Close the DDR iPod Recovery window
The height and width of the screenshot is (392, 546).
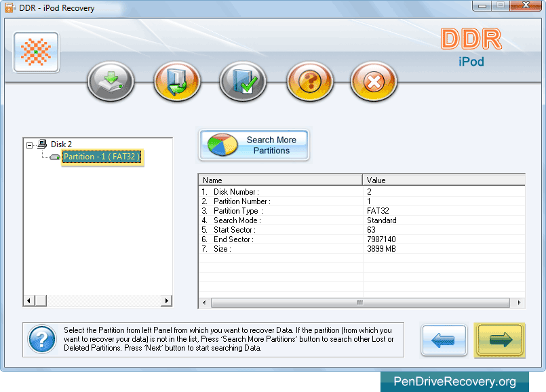pyautogui.click(x=526, y=5)
